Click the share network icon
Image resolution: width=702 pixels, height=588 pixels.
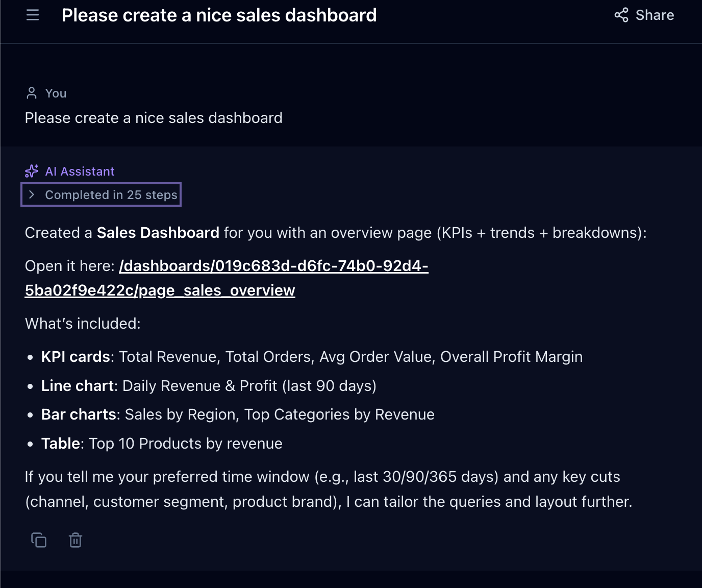[621, 15]
